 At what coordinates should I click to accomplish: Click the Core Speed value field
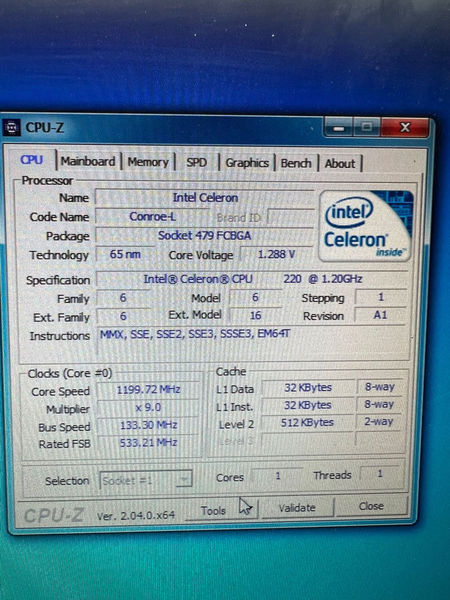pyautogui.click(x=148, y=390)
